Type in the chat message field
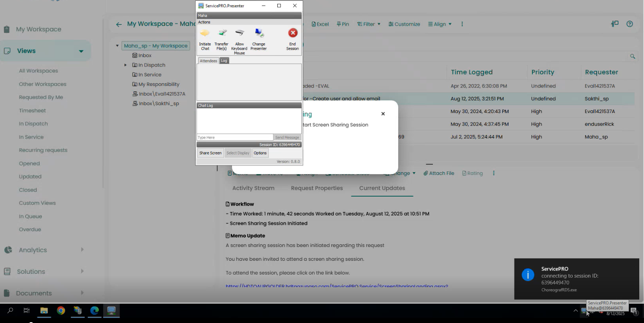644x323 pixels. (x=235, y=137)
